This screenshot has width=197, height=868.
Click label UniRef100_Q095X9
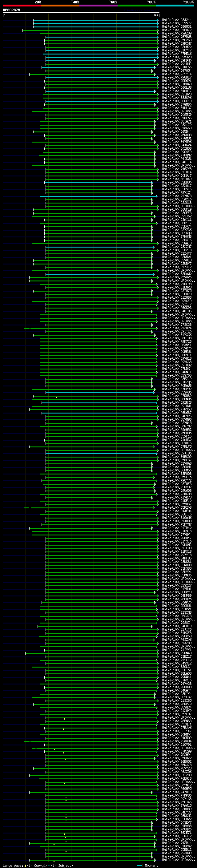point(177,115)
